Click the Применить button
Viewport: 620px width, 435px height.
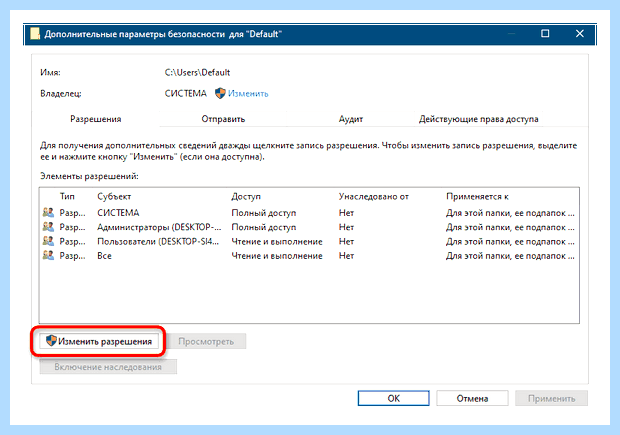pyautogui.click(x=551, y=398)
